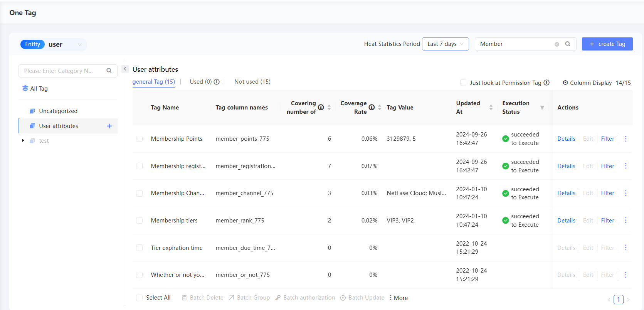Sort by Updated At column

coord(491,108)
